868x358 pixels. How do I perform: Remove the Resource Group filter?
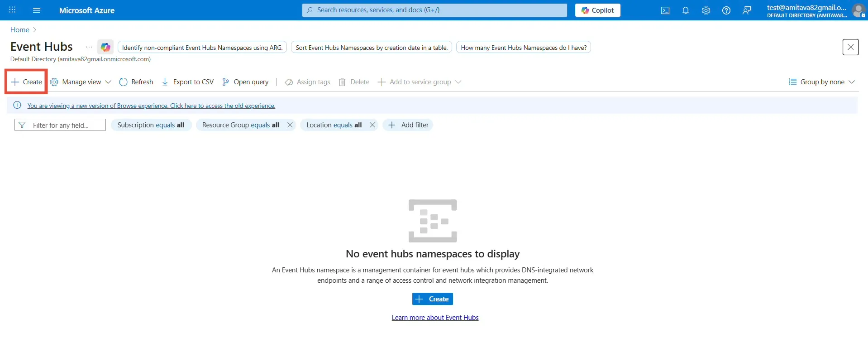290,125
